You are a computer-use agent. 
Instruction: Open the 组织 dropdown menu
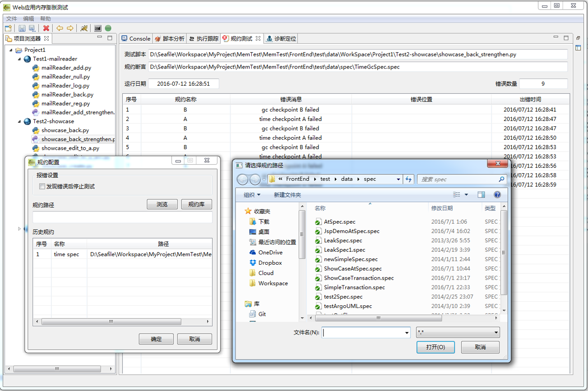[252, 195]
